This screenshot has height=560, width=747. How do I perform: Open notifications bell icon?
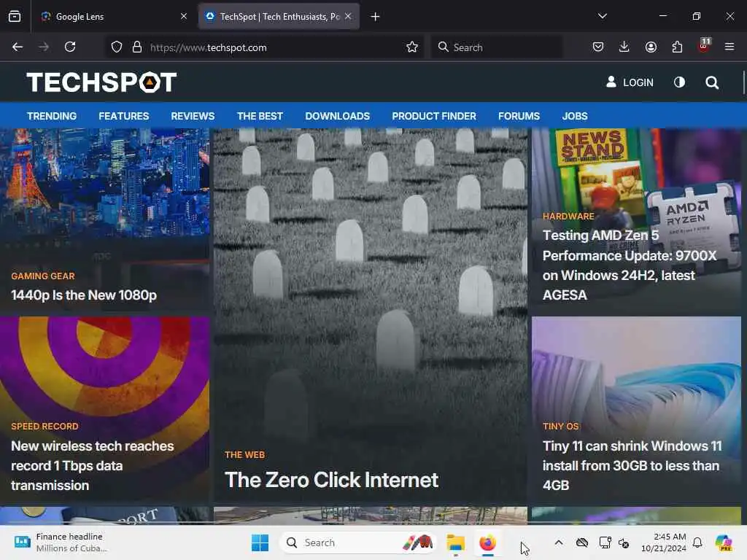(697, 542)
